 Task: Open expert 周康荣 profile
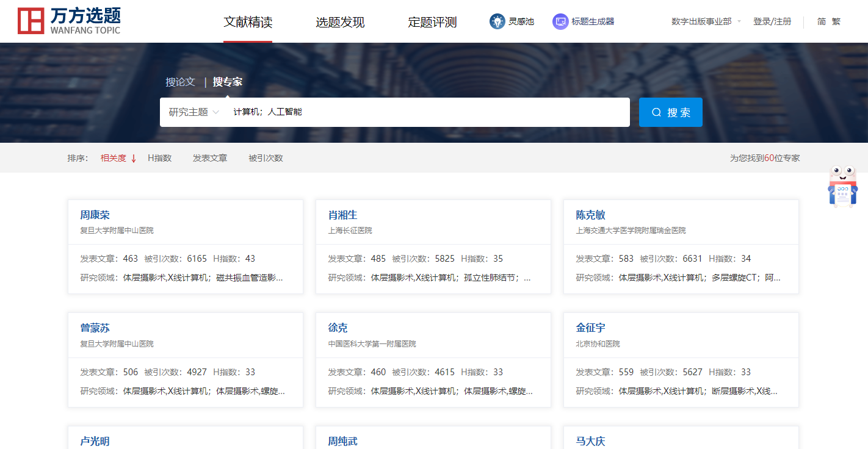pos(95,215)
